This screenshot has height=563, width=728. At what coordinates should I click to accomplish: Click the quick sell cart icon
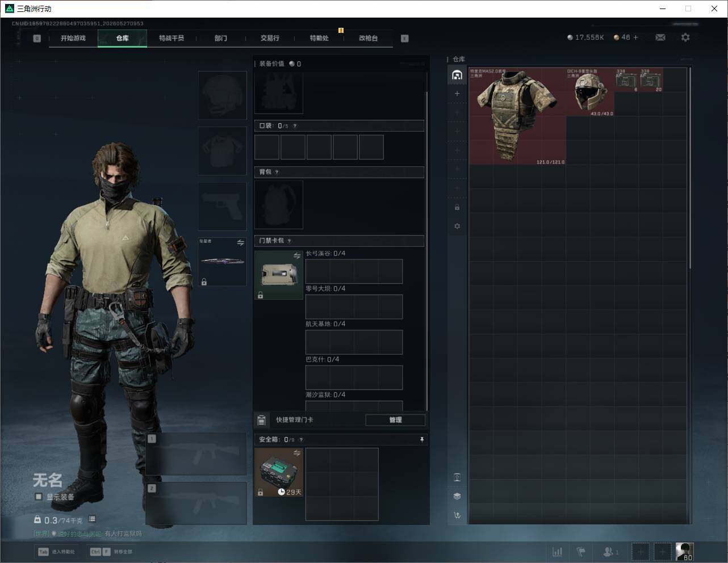tap(457, 515)
